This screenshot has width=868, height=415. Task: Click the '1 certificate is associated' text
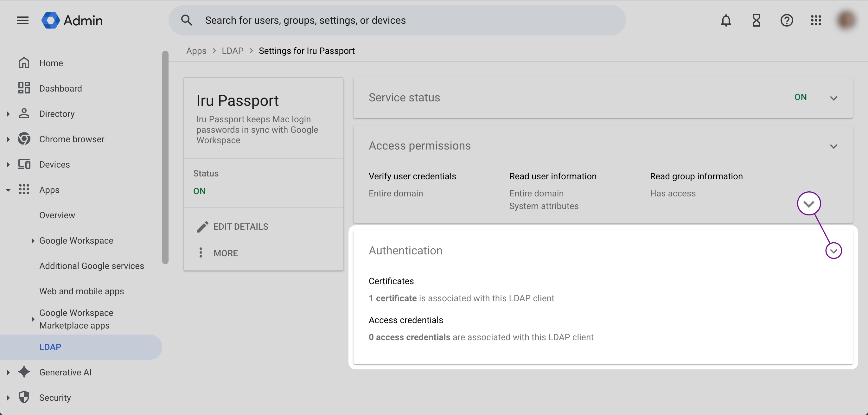461,298
